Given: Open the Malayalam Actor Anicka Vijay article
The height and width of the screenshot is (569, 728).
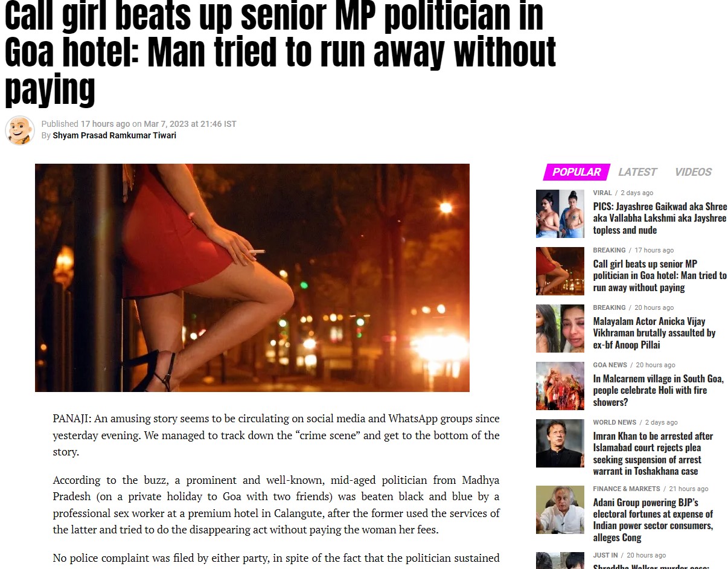Looking at the screenshot, I should coord(654,333).
